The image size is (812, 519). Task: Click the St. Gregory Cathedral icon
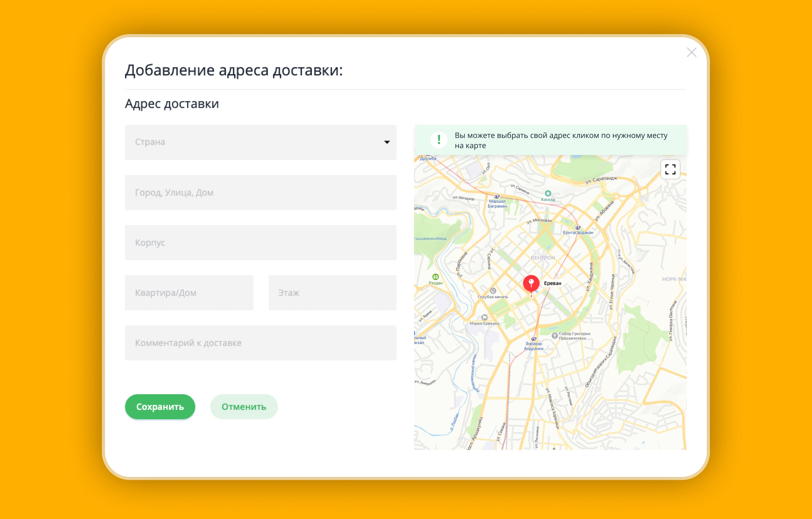tap(554, 335)
